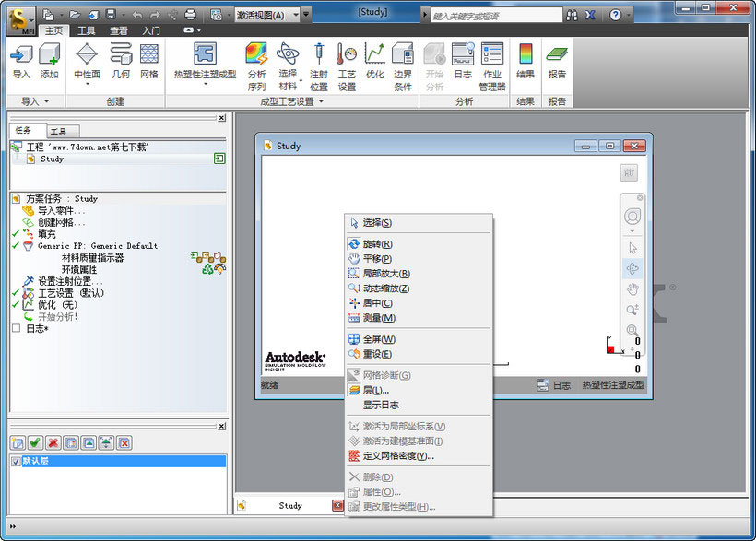Choose 局部放大(B) in context menu

coord(418,274)
